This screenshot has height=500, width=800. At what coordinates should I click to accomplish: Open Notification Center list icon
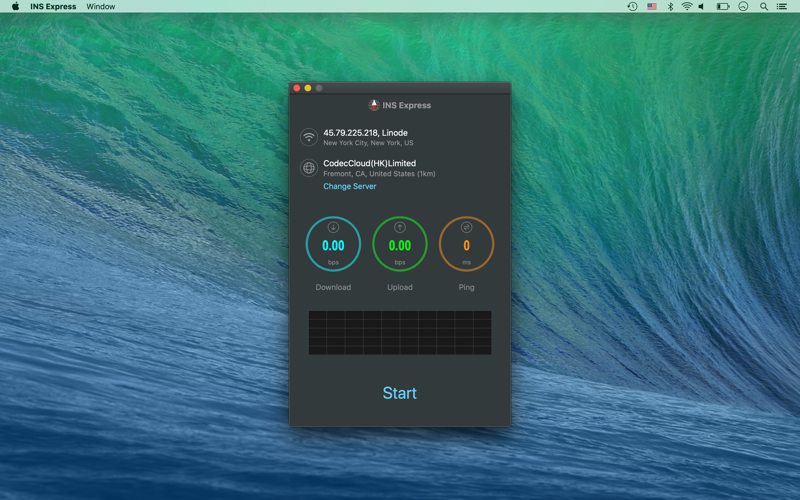782,6
